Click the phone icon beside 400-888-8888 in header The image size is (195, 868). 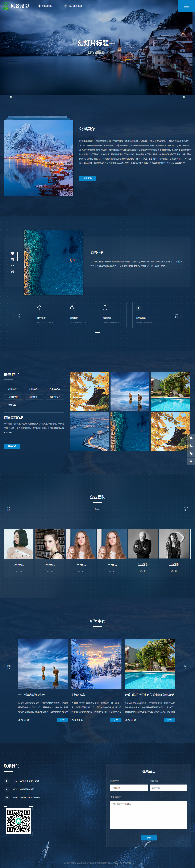click(66, 6)
